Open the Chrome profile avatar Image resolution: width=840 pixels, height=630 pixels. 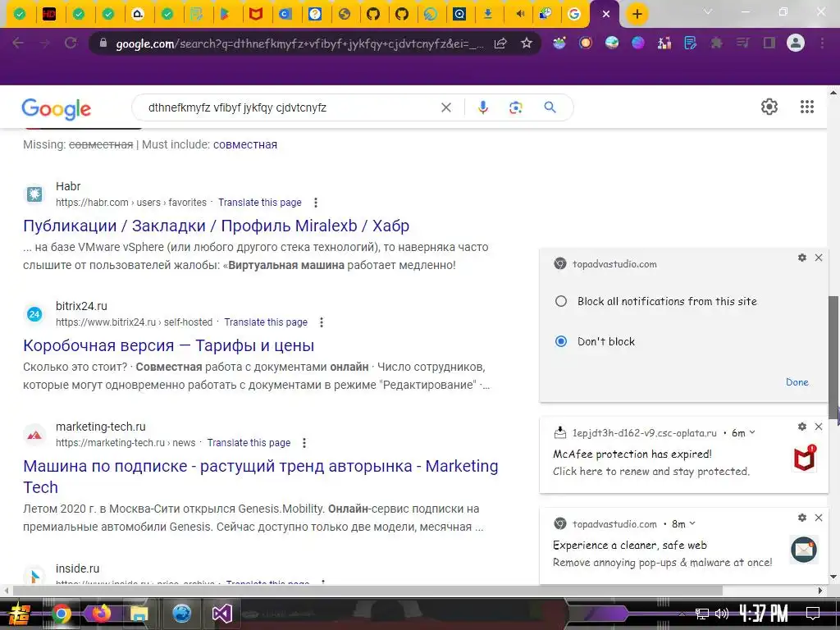click(x=796, y=43)
